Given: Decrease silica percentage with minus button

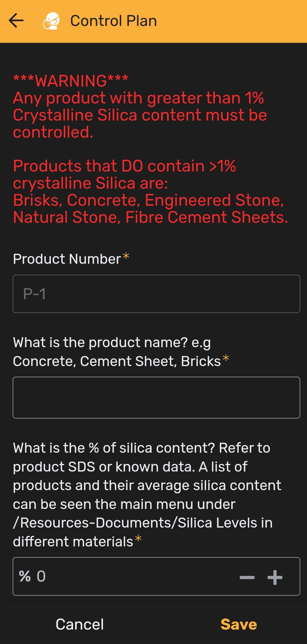Looking at the screenshot, I should tap(247, 577).
